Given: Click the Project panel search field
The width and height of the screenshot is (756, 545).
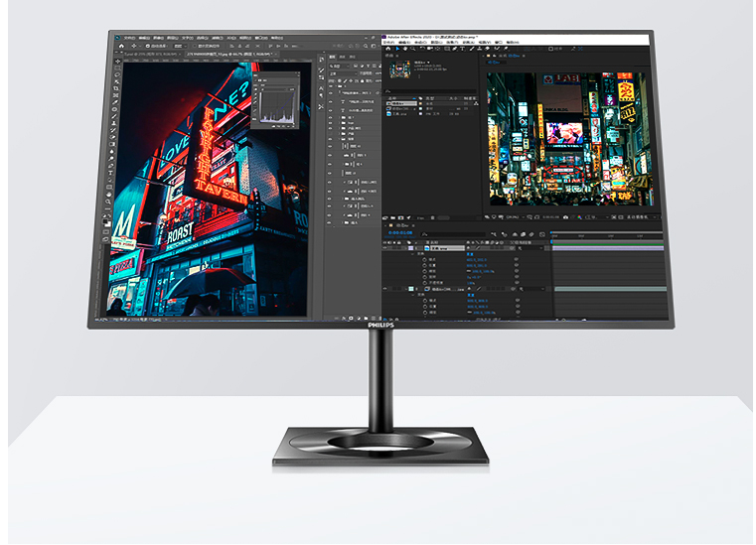Looking at the screenshot, I should coord(430,90).
